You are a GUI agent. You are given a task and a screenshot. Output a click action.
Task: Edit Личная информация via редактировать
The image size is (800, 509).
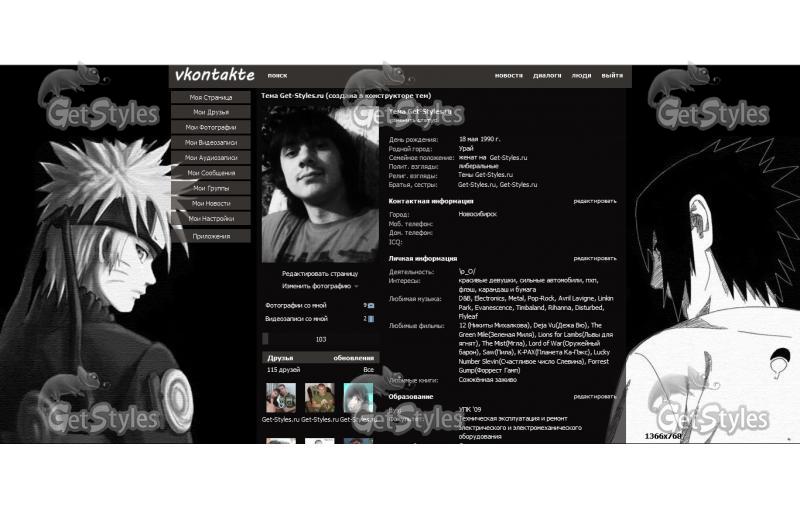pos(594,259)
